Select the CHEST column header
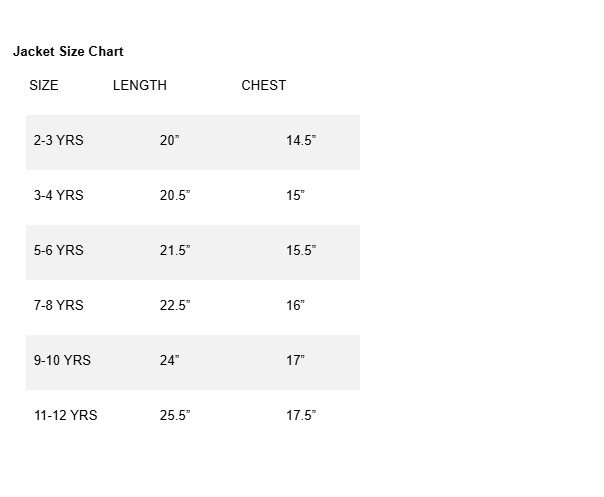 pyautogui.click(x=264, y=85)
